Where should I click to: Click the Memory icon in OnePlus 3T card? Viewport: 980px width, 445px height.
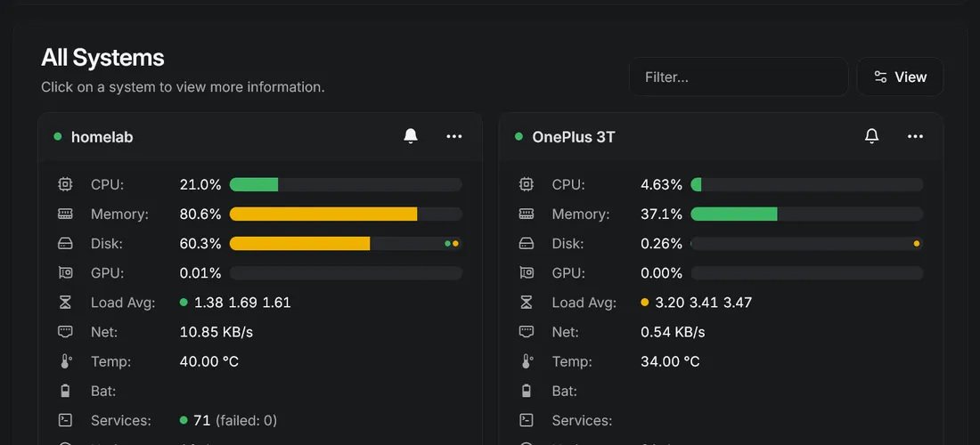(527, 214)
